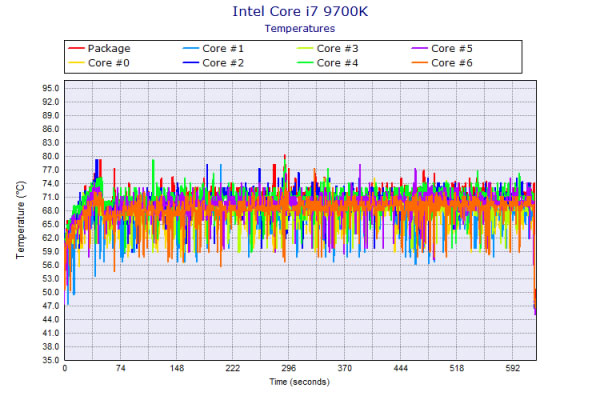Click the orange Core #6 color line

click(419, 62)
